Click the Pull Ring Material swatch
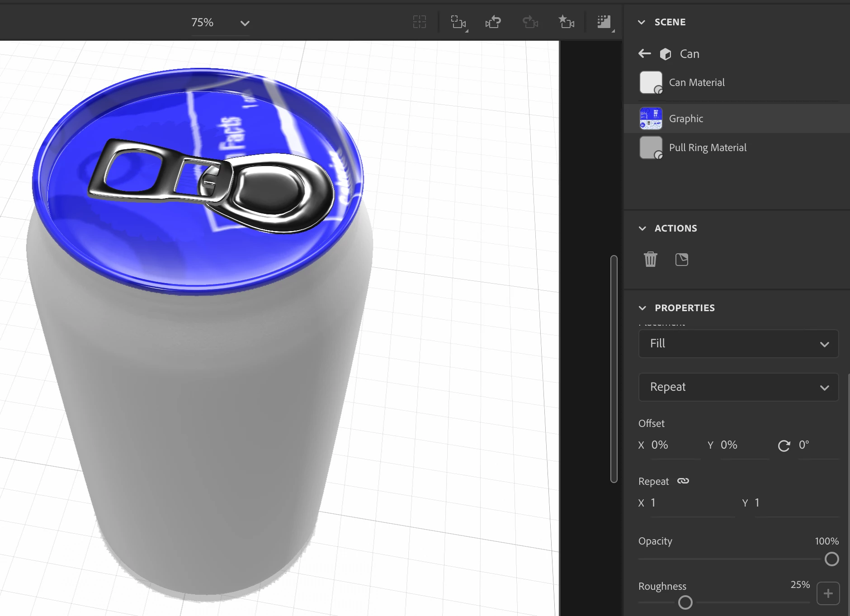Viewport: 850px width, 616px height. 651,147
